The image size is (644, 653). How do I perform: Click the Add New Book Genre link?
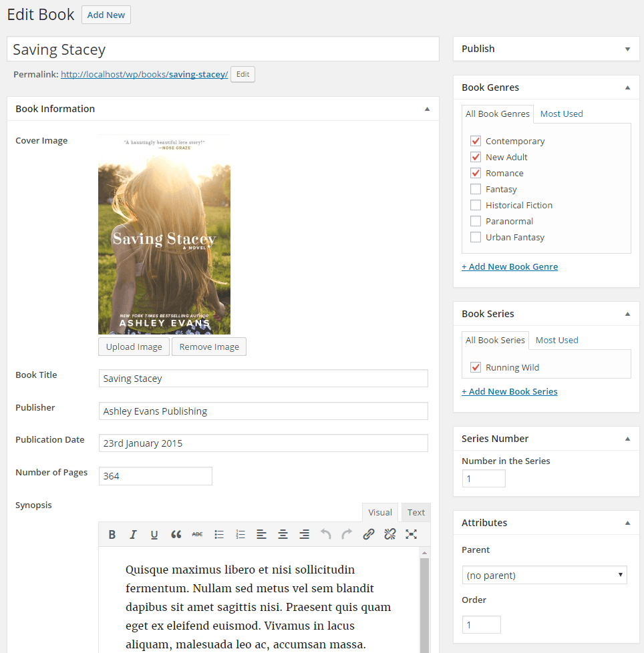[x=509, y=266]
